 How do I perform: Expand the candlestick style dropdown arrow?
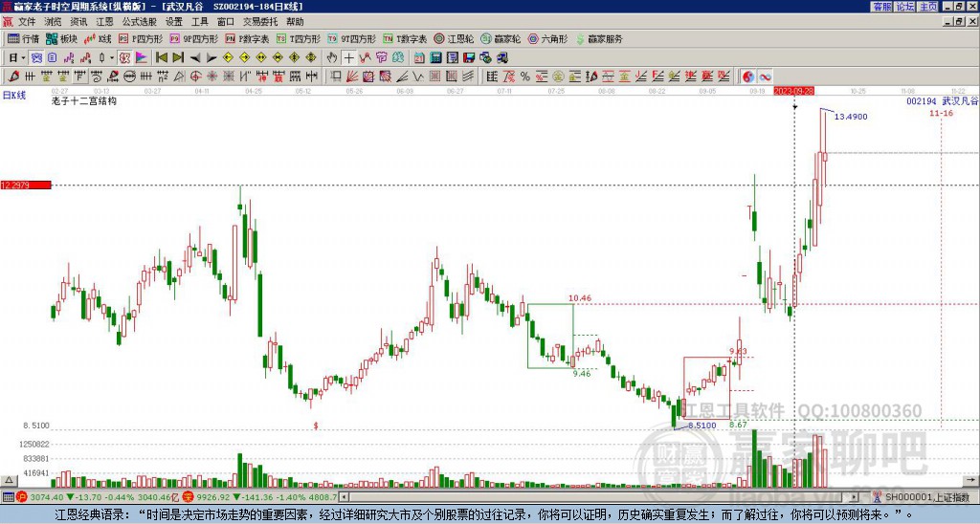pyautogui.click(x=112, y=57)
